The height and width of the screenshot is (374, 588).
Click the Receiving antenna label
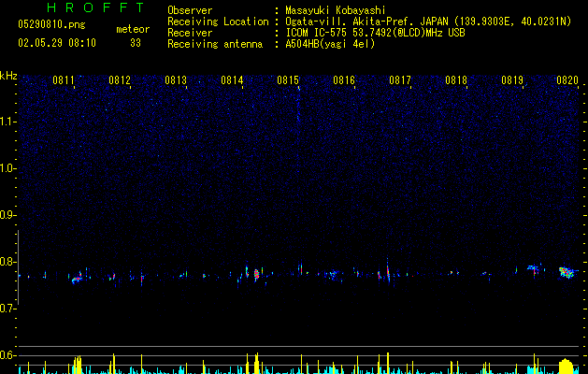215,44
